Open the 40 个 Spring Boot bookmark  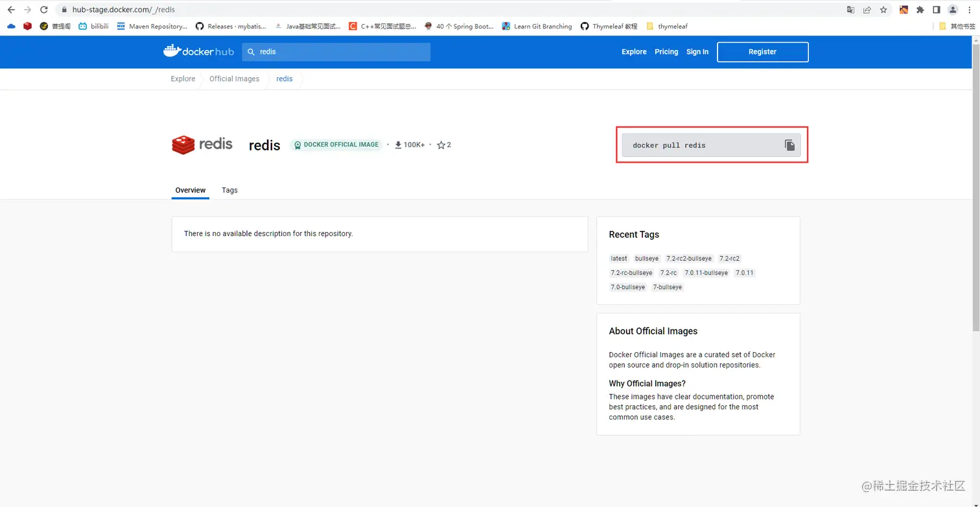click(459, 27)
